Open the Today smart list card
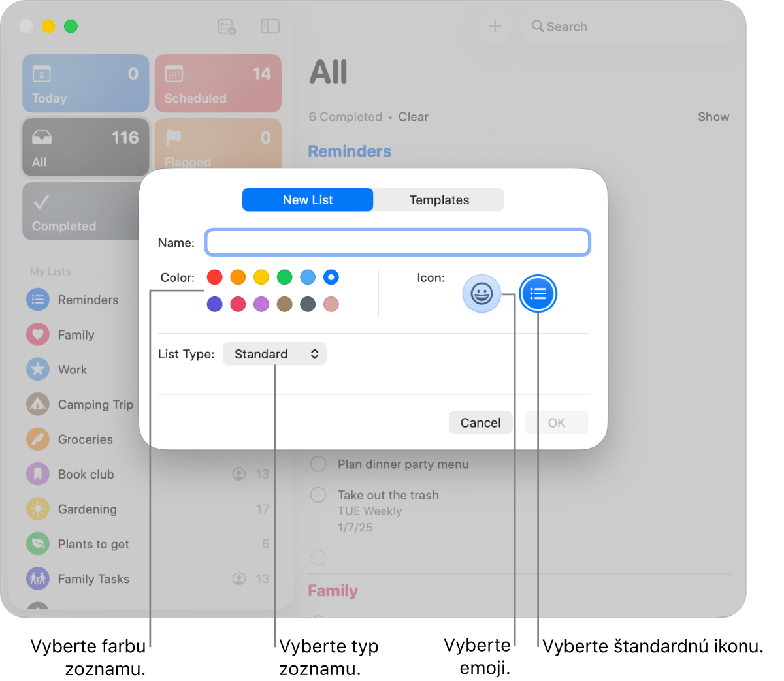This screenshot has height=681, width=784. pos(86,84)
